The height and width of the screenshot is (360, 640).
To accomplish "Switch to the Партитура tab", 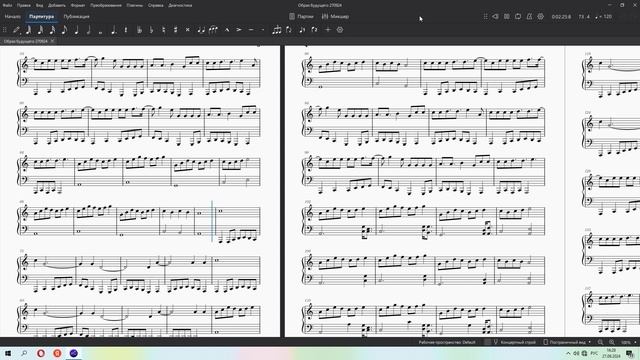I will tap(42, 17).
